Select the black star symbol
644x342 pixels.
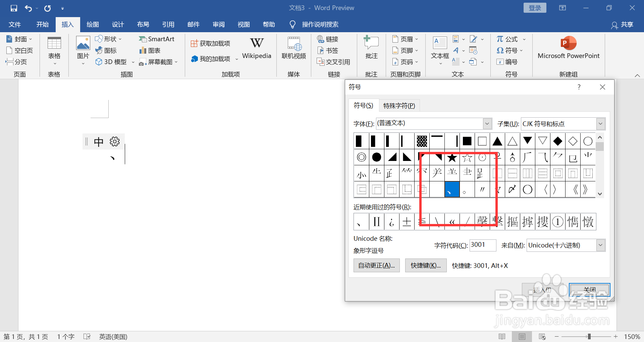point(452,157)
